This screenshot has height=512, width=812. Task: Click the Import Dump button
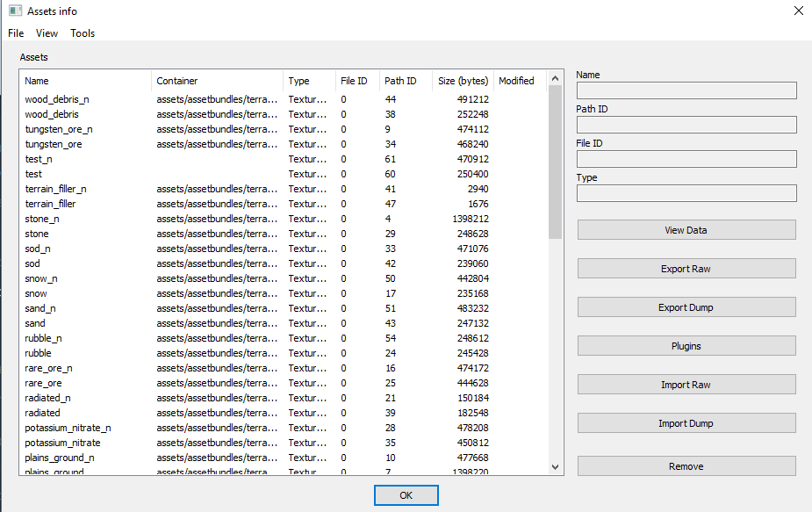pos(686,423)
